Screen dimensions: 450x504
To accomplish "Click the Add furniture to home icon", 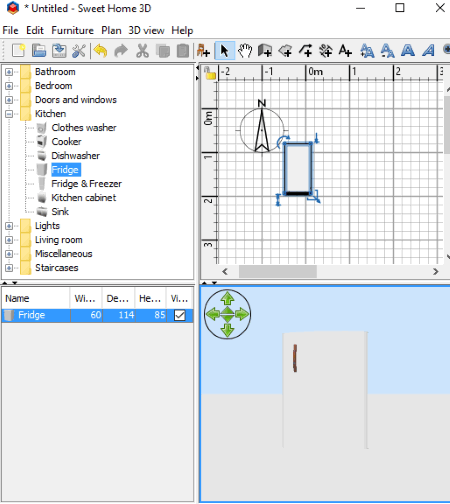I will 203,51.
